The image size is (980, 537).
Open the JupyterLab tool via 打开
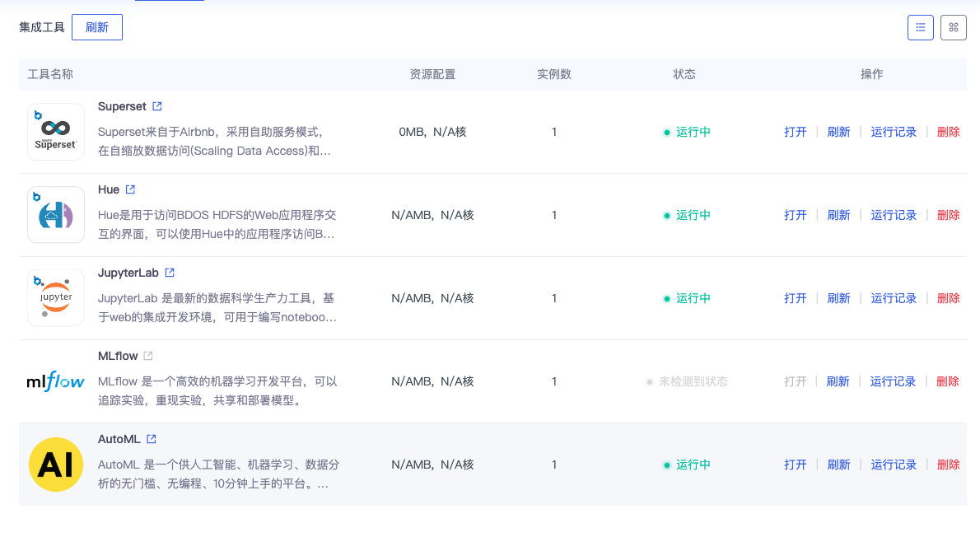point(795,298)
